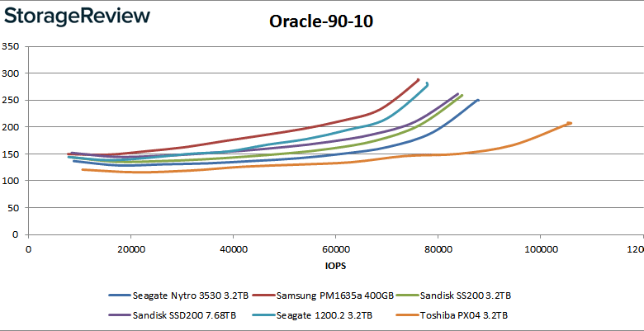Click the purple Sandisk SSD200 legend swatch
The width and height of the screenshot is (644, 331).
click(x=120, y=315)
